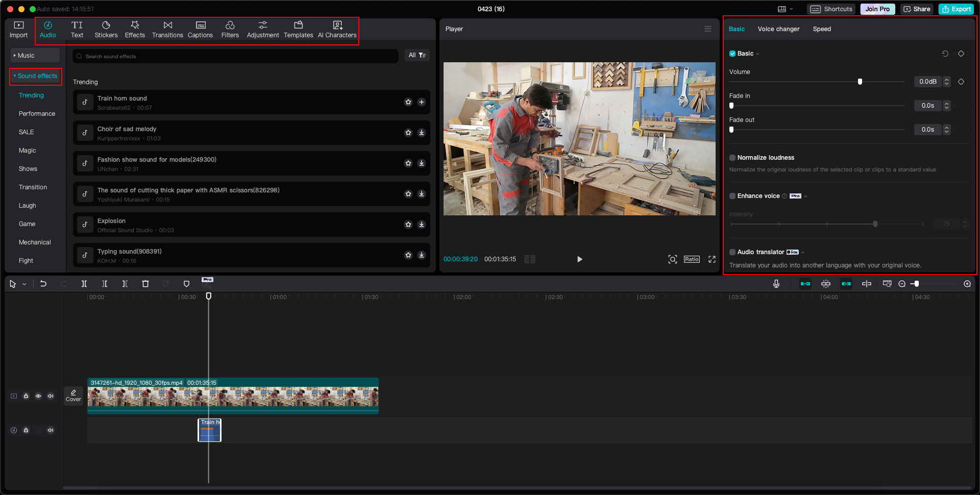
Task: Switch to the Voice changer tab
Action: click(x=778, y=29)
